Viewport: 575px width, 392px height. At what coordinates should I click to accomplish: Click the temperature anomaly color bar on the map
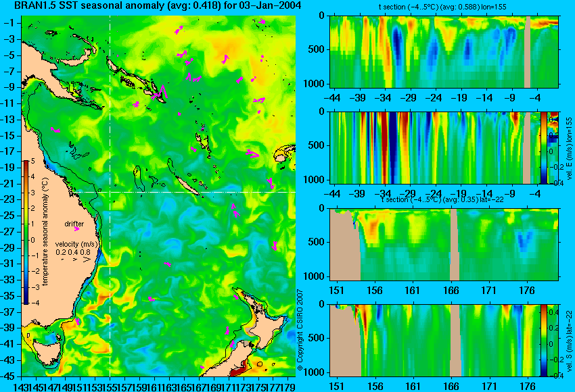point(26,232)
